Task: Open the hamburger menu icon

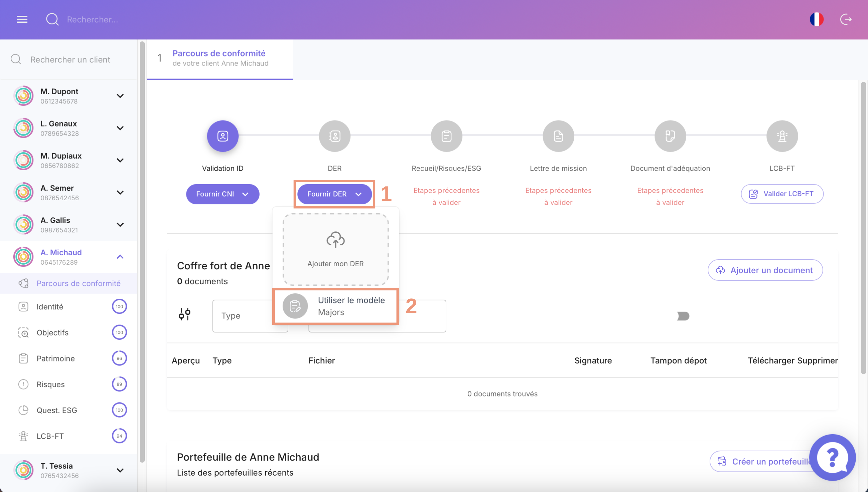Action: pos(22,19)
